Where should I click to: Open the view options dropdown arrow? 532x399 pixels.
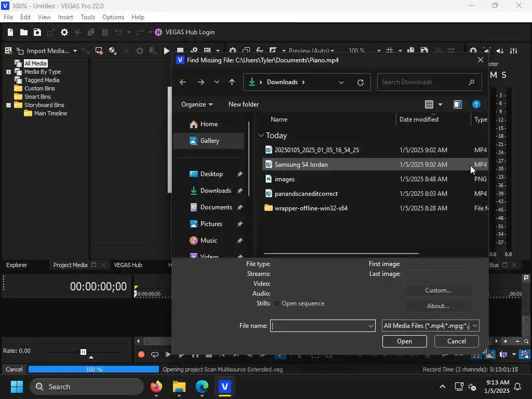(441, 104)
